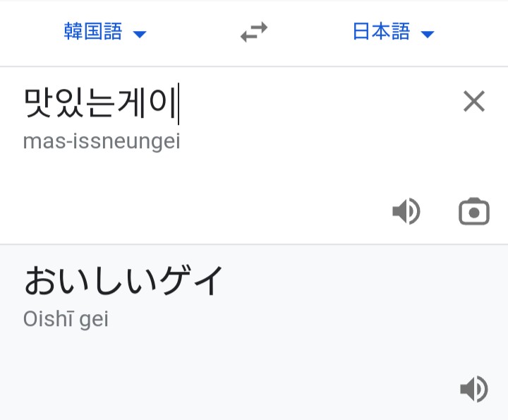Image resolution: width=508 pixels, height=420 pixels.
Task: Open camera translation
Action: [x=474, y=212]
